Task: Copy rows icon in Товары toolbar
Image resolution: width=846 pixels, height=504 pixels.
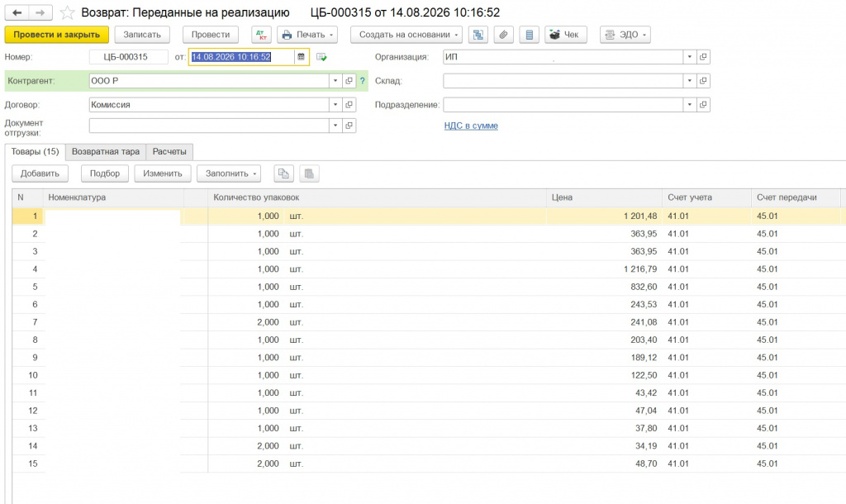Action: [x=283, y=174]
